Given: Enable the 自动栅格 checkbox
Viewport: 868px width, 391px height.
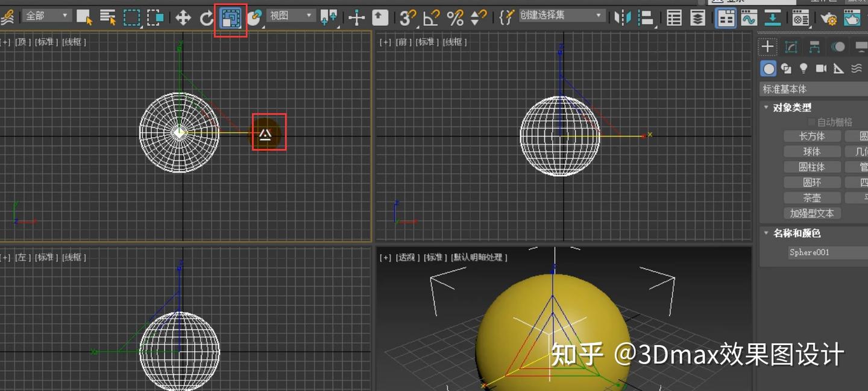Looking at the screenshot, I should pyautogui.click(x=812, y=121).
